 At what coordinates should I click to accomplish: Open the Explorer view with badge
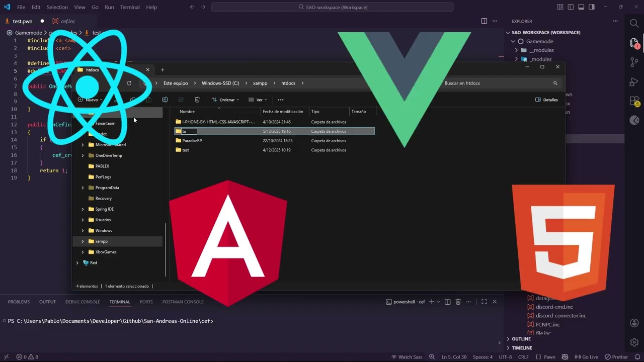pos(634,43)
